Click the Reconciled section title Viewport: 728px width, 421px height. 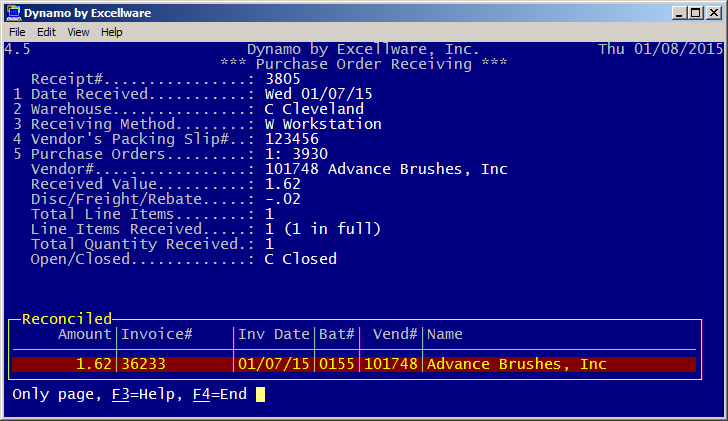67,319
